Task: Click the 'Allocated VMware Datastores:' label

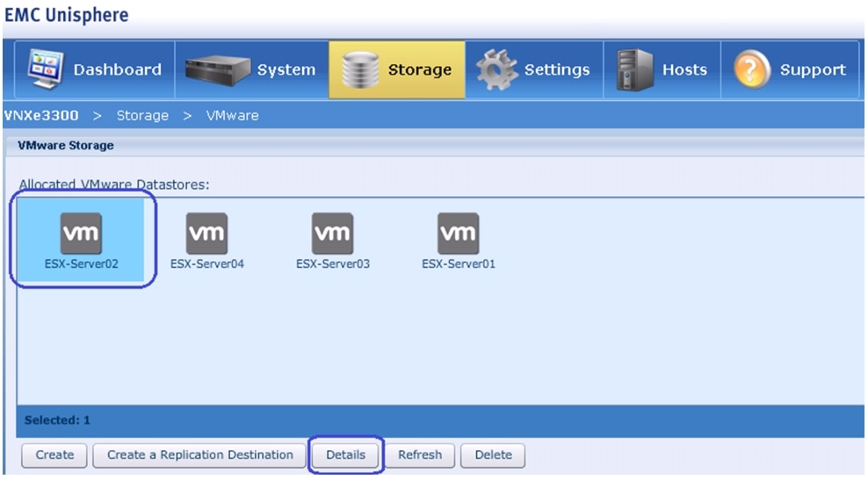Action: [x=114, y=185]
